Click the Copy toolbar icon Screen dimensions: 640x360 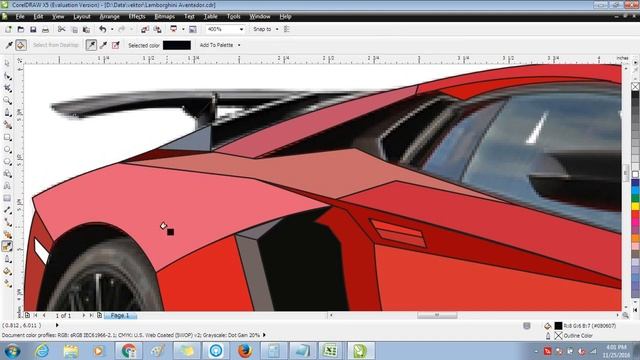(x=74, y=29)
